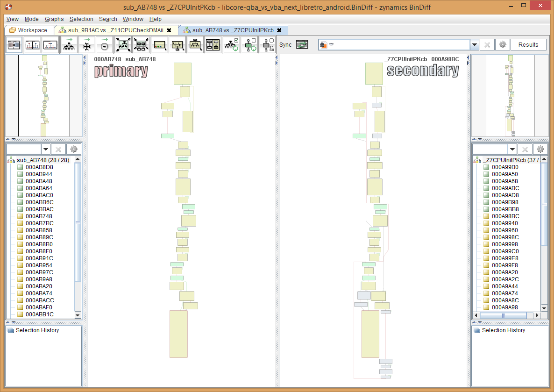The height and width of the screenshot is (392, 554).
Task: Click the zoom to fit graph icon
Action: (x=124, y=45)
